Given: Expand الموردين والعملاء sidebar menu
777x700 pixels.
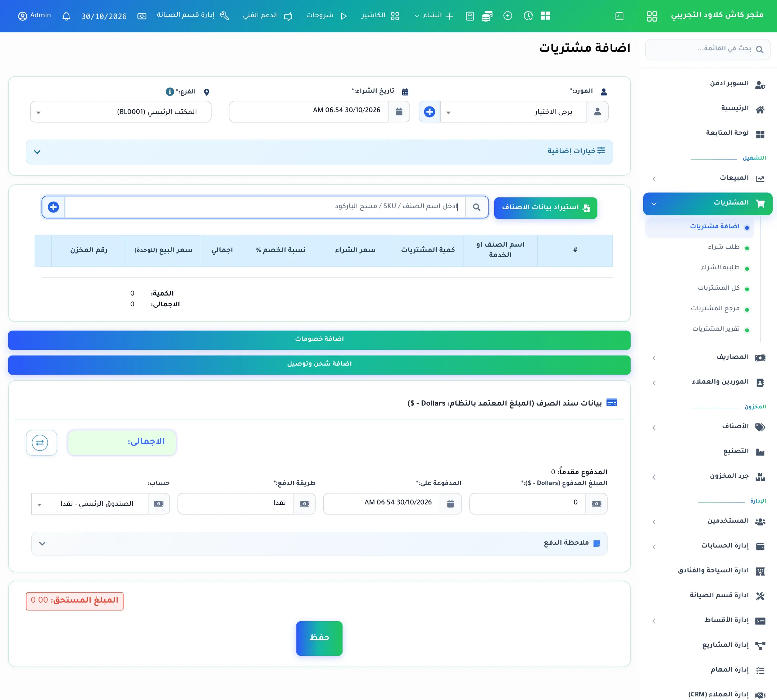Looking at the screenshot, I should click(x=707, y=382).
